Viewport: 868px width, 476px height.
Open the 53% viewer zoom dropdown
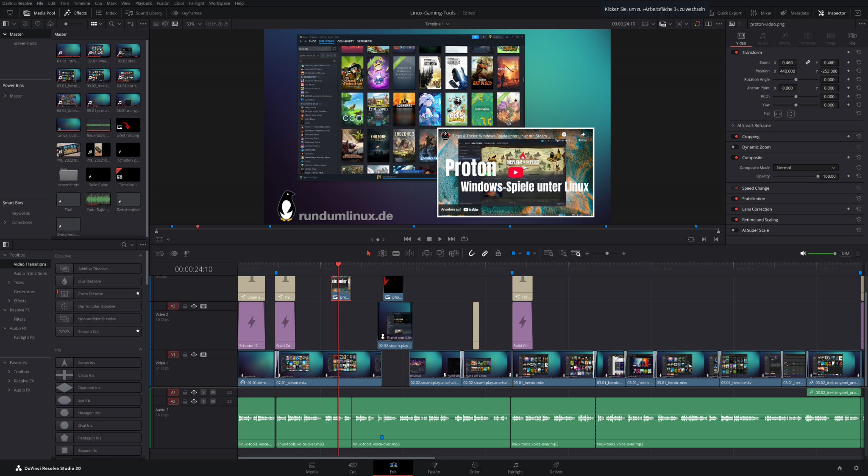pos(193,24)
